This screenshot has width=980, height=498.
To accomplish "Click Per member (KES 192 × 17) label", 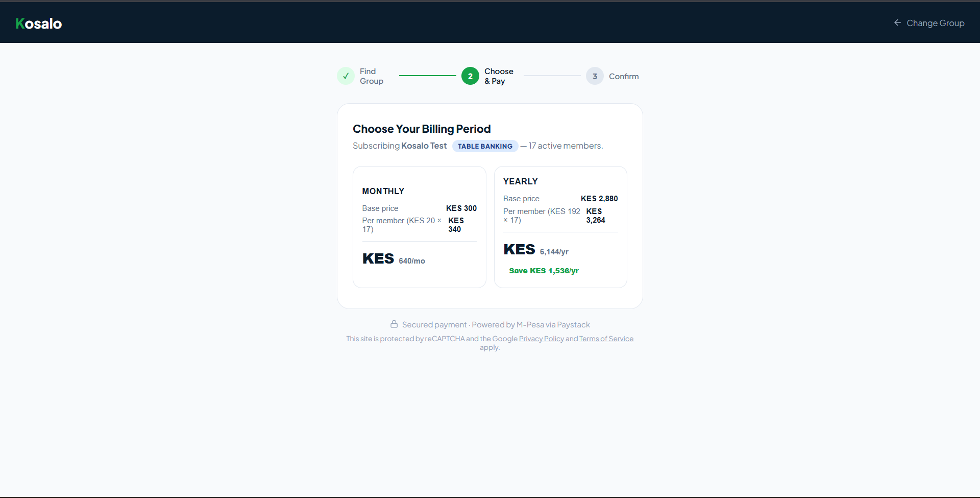I will point(542,216).
